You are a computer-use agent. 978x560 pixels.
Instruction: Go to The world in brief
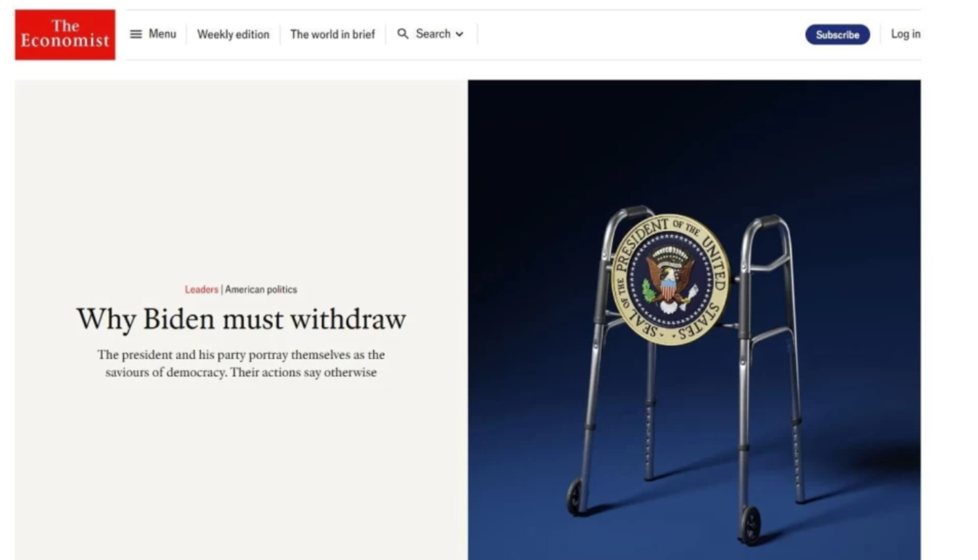333,34
